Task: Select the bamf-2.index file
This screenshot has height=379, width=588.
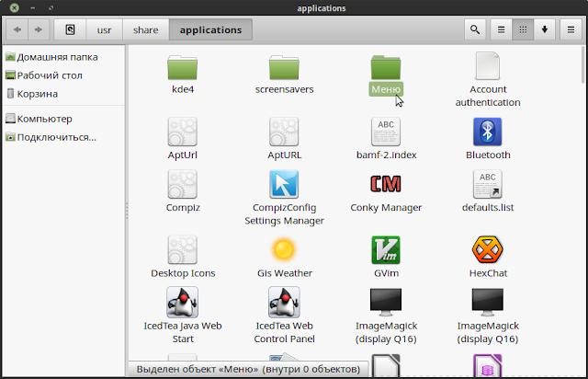Action: pos(386,132)
